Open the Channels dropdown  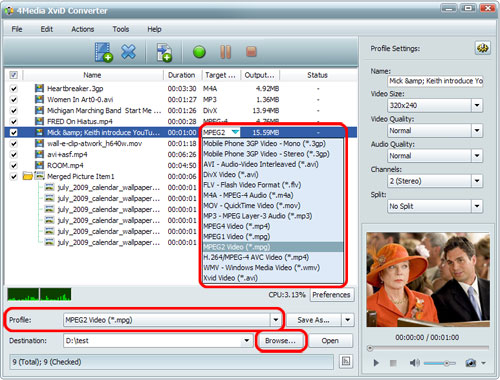pyautogui.click(x=477, y=181)
